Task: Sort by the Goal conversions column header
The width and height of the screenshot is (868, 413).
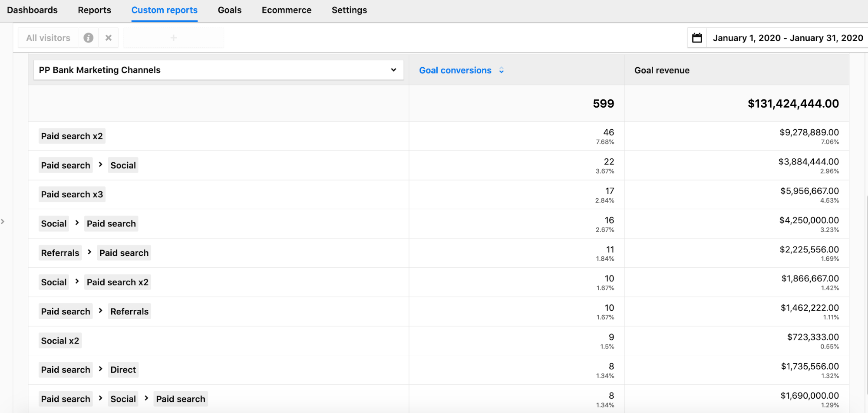Action: click(455, 70)
